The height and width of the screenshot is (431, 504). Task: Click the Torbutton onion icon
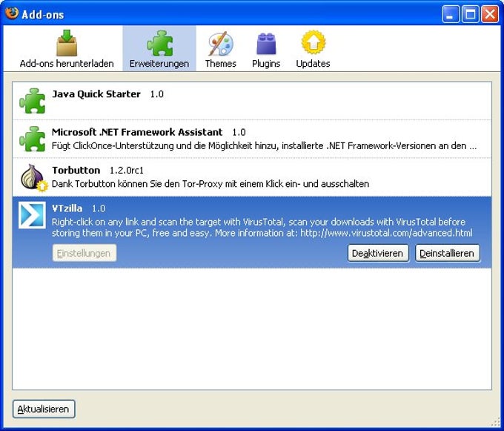click(34, 177)
